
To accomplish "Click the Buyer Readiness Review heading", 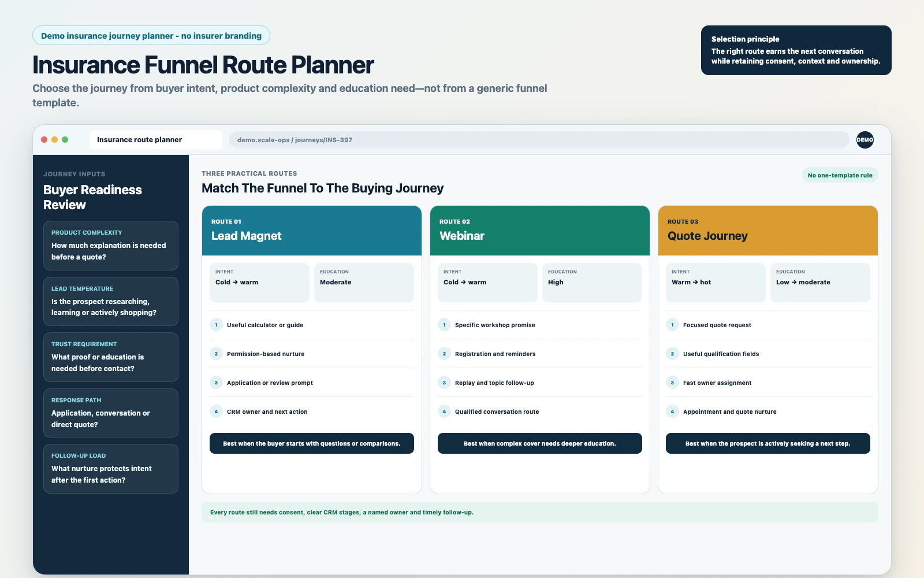I will (x=92, y=197).
